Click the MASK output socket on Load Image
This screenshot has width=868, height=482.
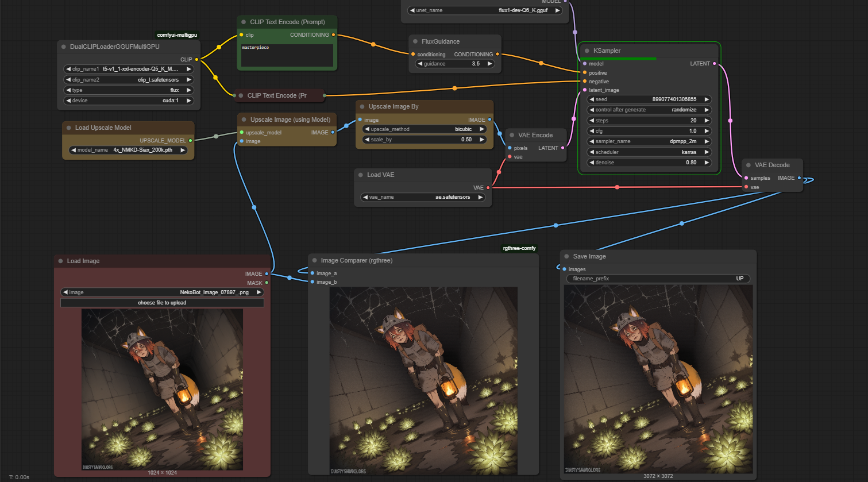coord(267,283)
